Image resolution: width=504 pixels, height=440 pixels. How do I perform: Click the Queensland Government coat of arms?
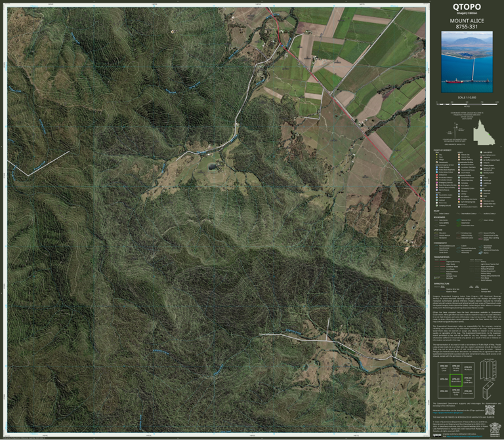coord(495,430)
